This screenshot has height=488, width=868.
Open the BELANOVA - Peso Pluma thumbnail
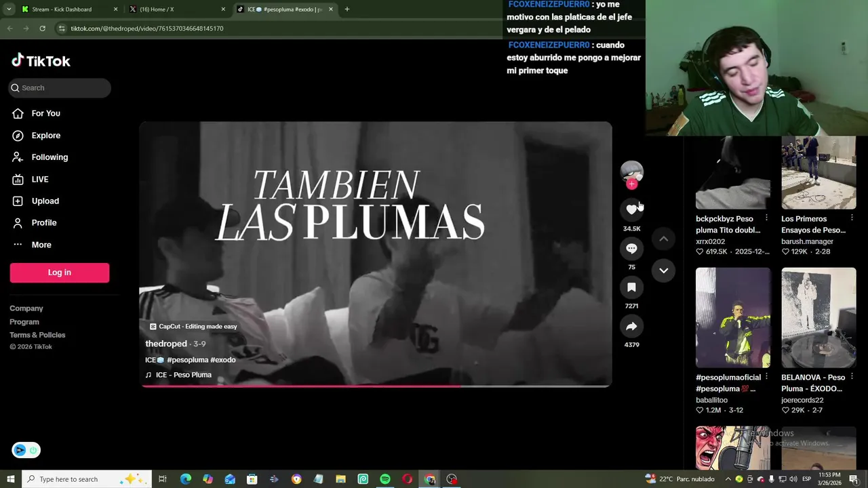(x=818, y=317)
